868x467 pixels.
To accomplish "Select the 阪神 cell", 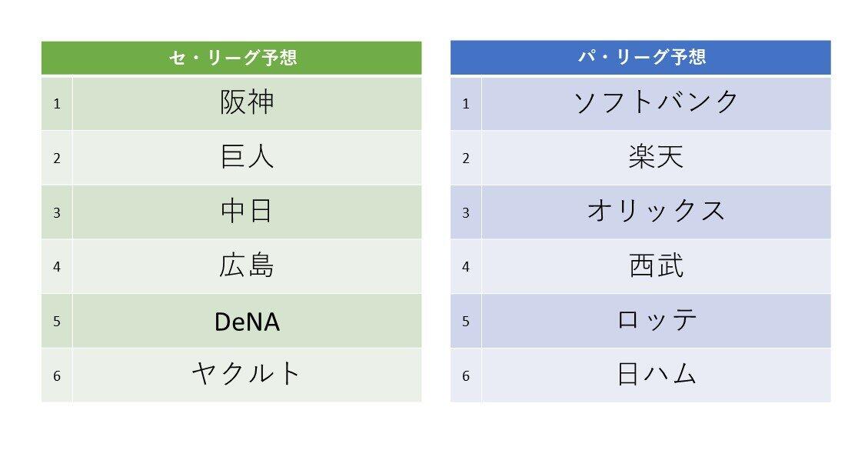I will coord(247,103).
